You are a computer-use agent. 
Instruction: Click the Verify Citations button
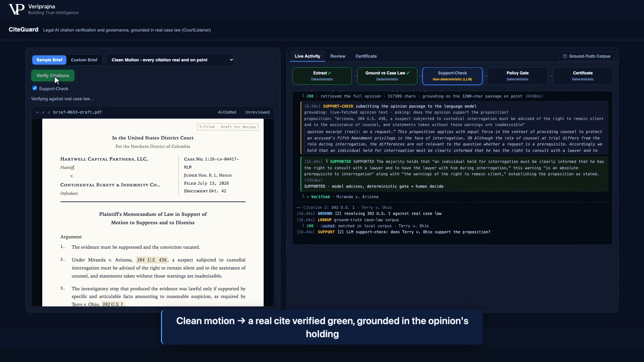coord(53,76)
